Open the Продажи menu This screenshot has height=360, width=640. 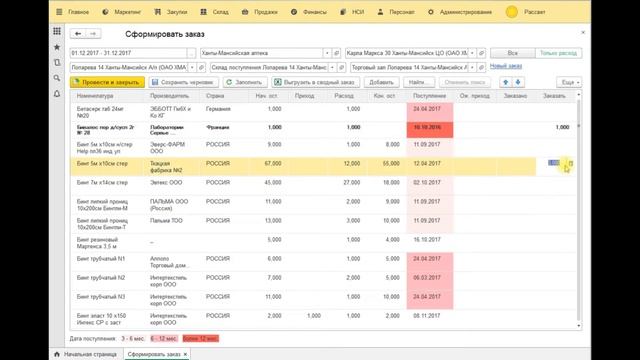pos(260,12)
